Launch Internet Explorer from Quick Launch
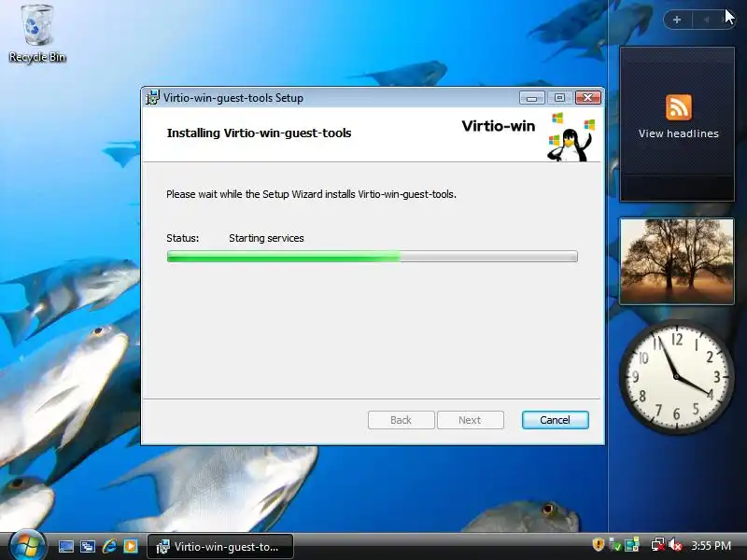This screenshot has height=560, width=747. point(109,546)
